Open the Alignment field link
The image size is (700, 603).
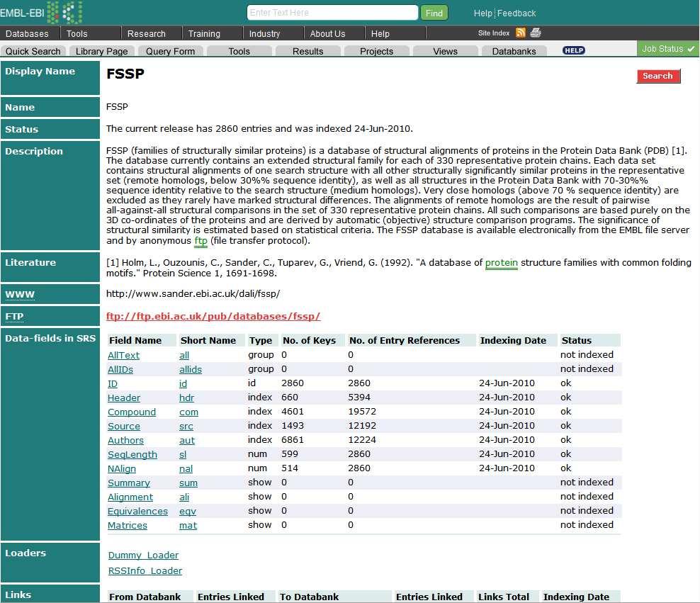point(130,497)
